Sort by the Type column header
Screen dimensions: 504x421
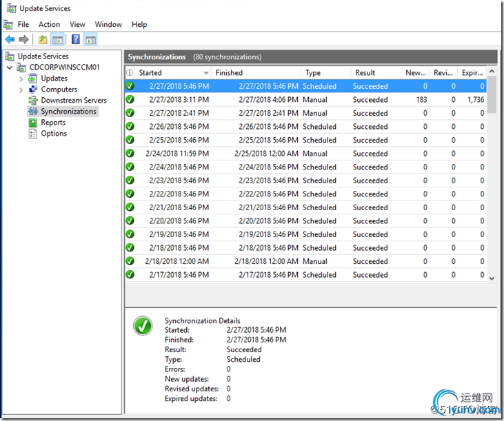coord(325,73)
